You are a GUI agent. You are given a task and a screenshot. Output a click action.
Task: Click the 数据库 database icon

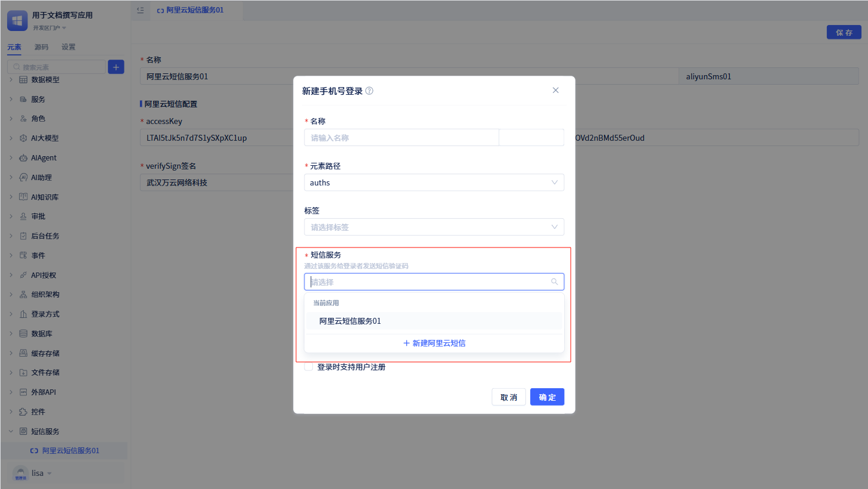point(23,334)
